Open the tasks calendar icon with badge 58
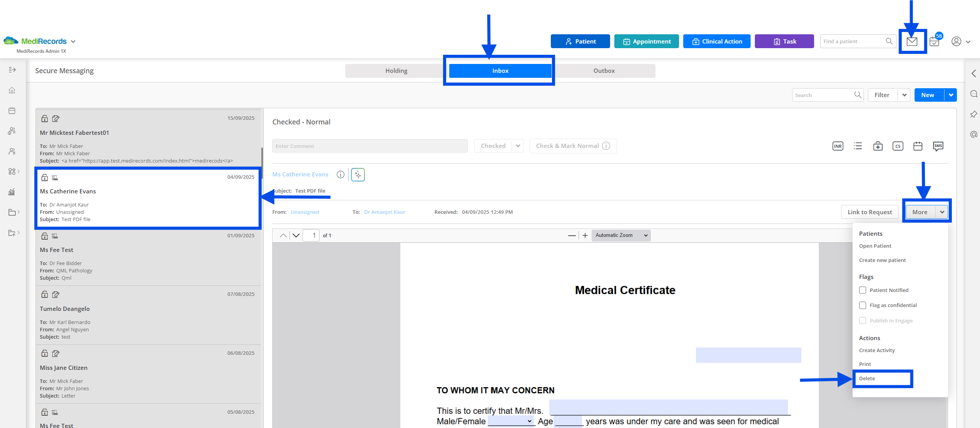 [935, 41]
